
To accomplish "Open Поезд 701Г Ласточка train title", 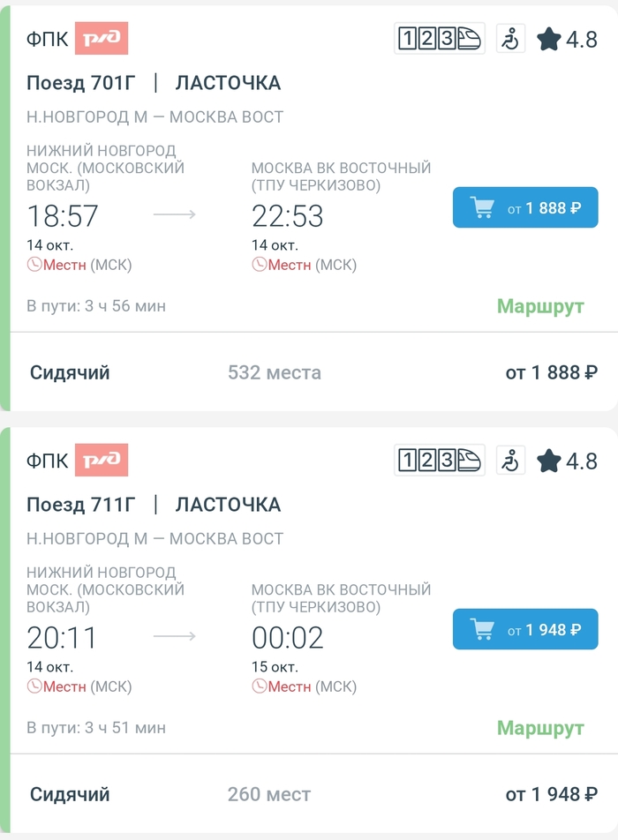I will click(x=154, y=83).
